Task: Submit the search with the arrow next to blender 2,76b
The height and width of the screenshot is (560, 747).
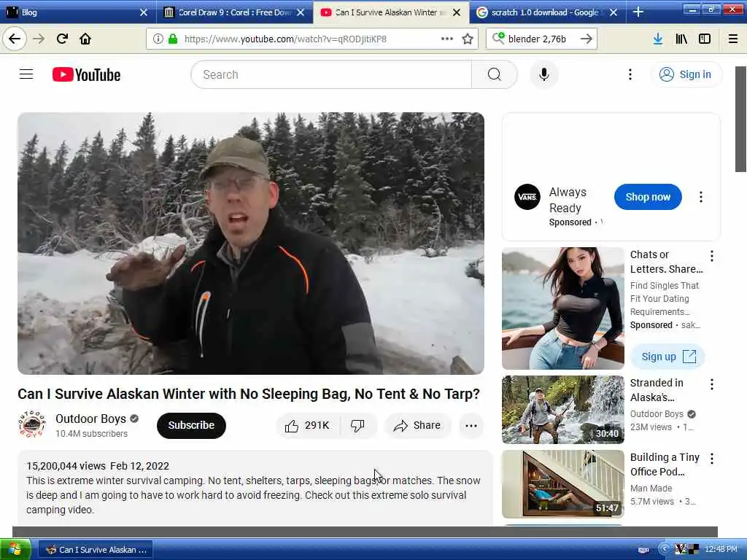Action: [x=587, y=39]
